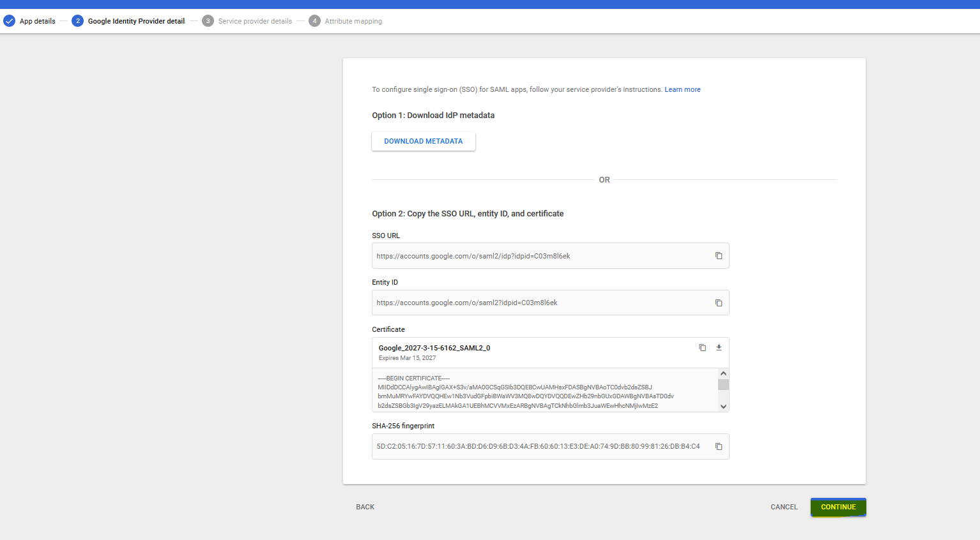Go to Attribute mapping step

pyautogui.click(x=353, y=21)
